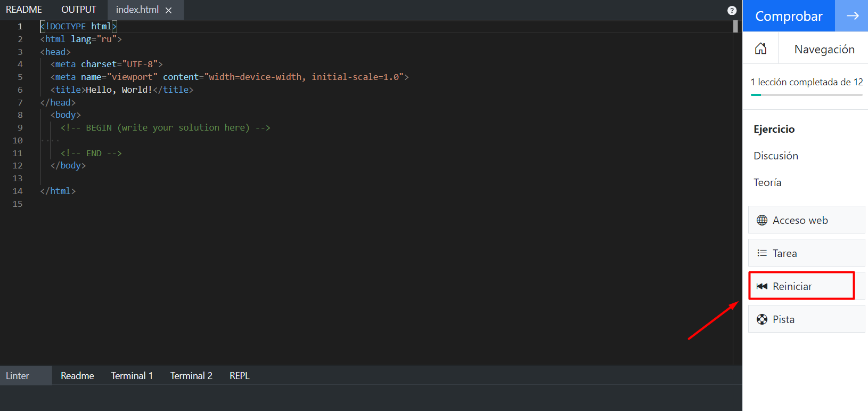Screen dimensions: 868x411
Task: Show the REPL panel
Action: (x=239, y=375)
